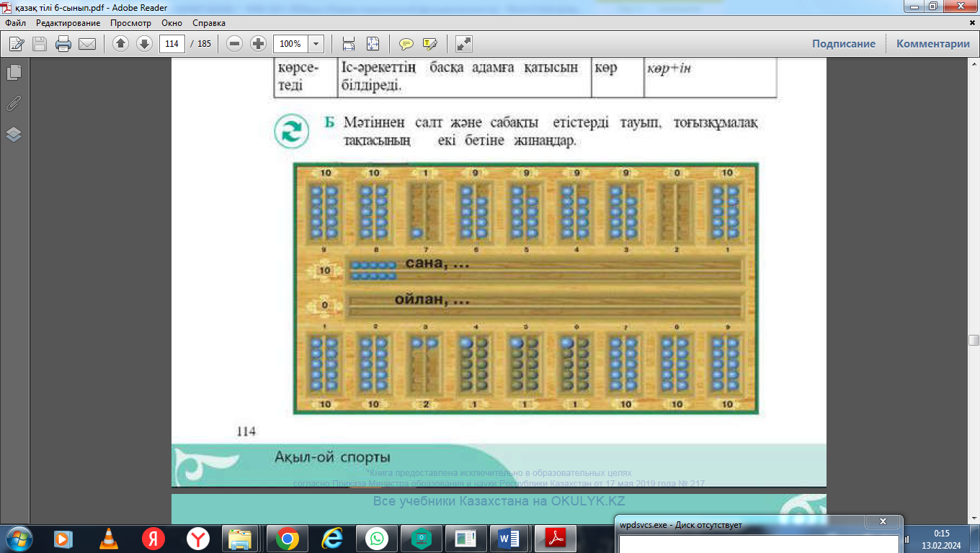Open page thumbnails panel icon

pyautogui.click(x=14, y=73)
